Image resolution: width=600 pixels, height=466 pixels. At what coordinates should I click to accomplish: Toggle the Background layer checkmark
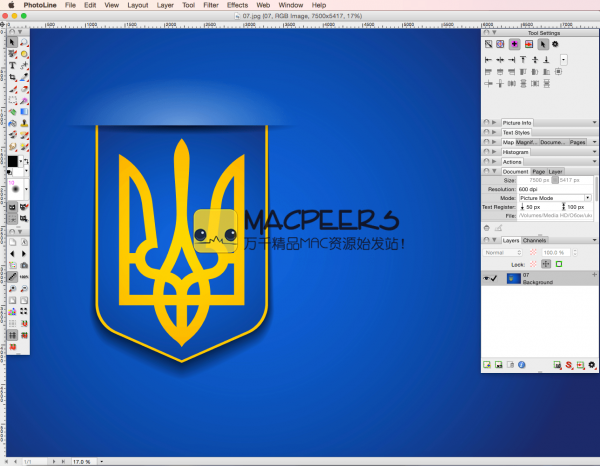tap(496, 279)
